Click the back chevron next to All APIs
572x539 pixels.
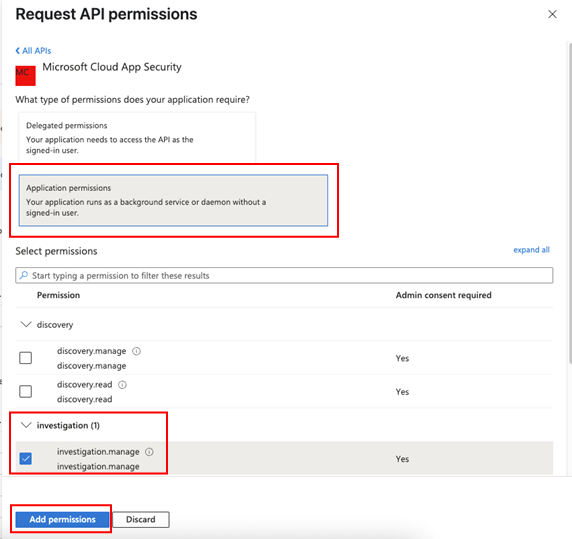[18, 51]
